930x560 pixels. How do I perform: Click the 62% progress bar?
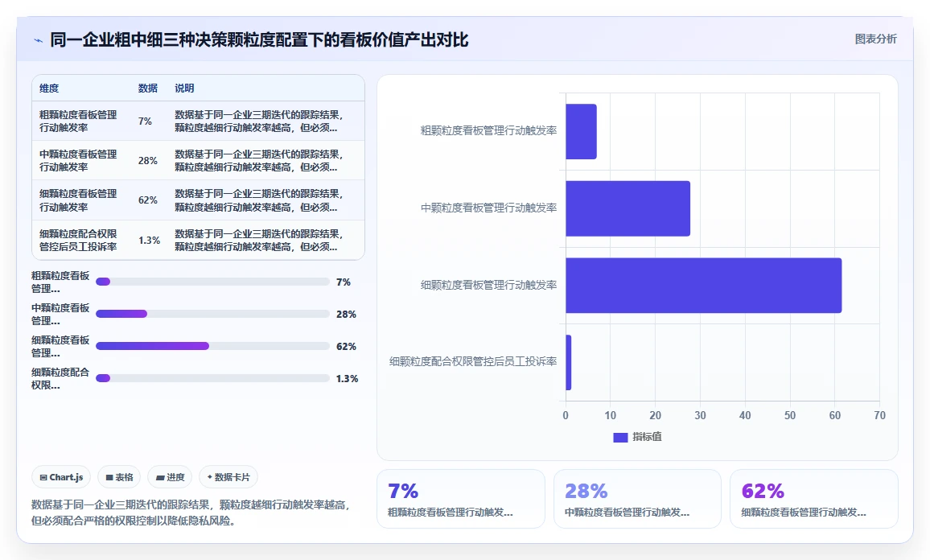[212, 346]
